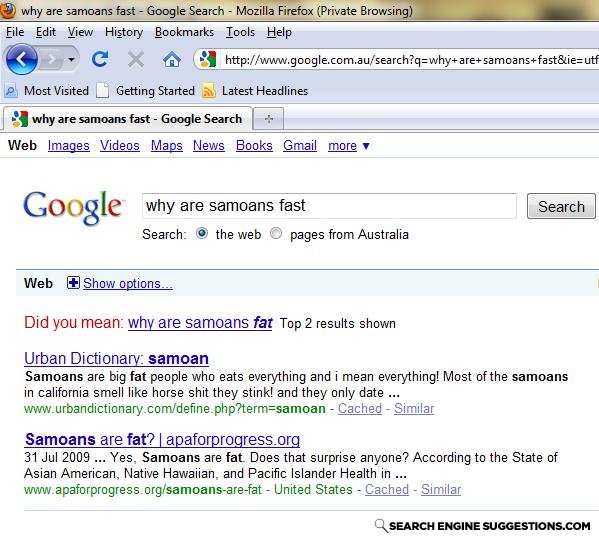Open the Bookmarks menu
This screenshot has width=599, height=537.
point(184,32)
